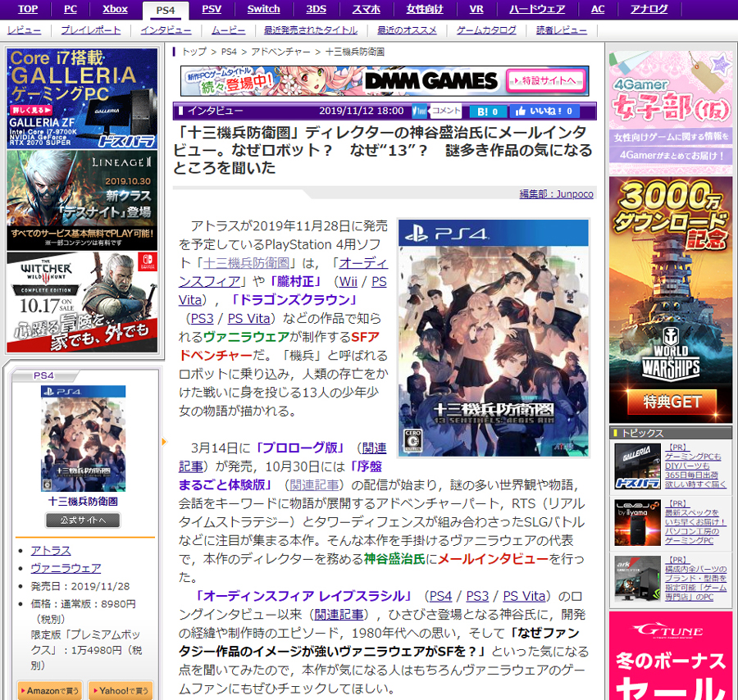This screenshot has width=738, height=700.
Task: Switch to the Switch platform tab
Action: pos(263,9)
